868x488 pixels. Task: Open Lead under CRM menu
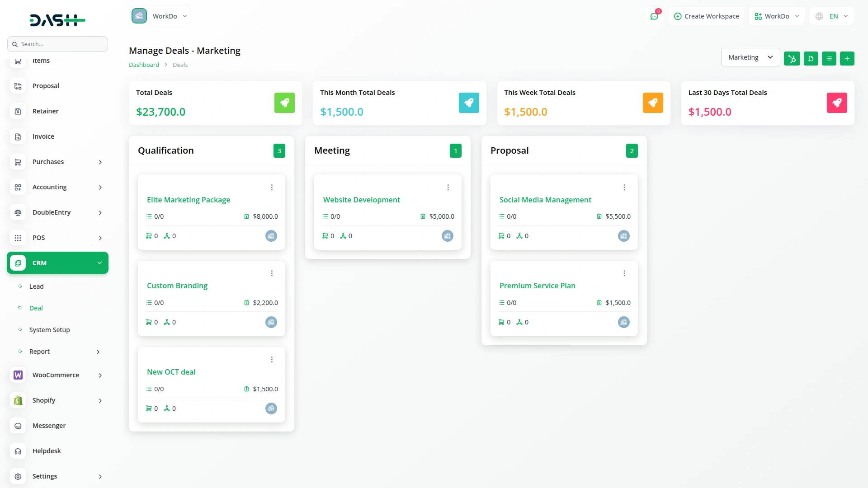tap(37, 286)
